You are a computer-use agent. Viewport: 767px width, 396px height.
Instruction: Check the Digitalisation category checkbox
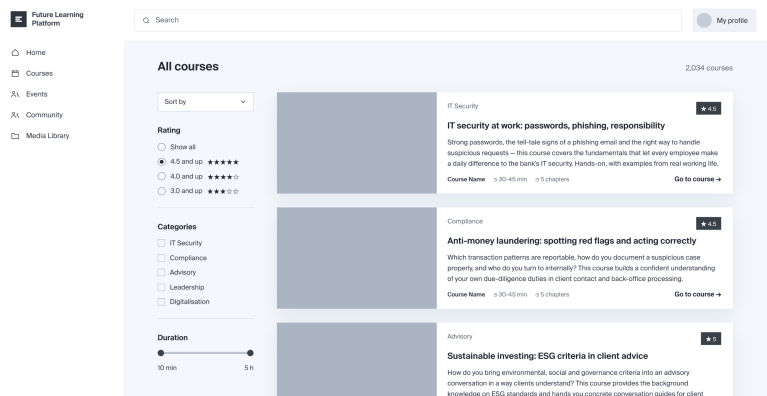(161, 302)
